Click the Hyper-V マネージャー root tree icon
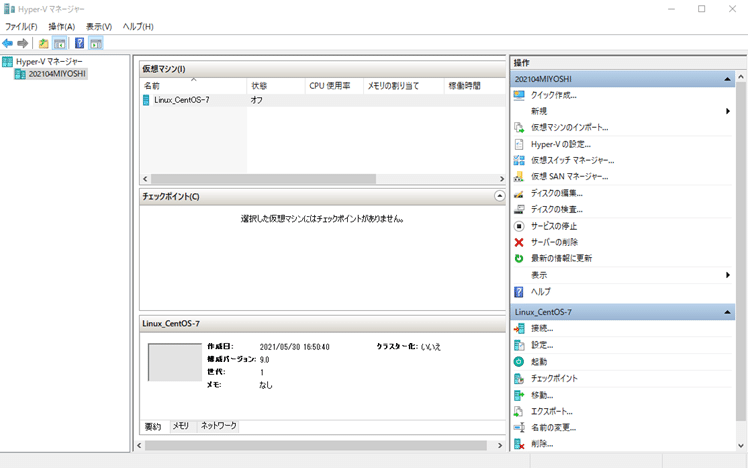 (8, 62)
